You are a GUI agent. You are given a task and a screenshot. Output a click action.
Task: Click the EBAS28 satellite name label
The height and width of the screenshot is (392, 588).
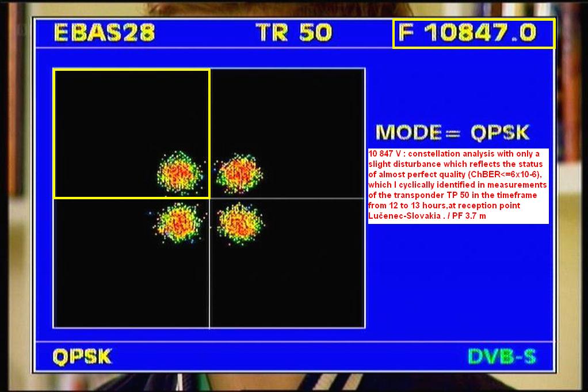coord(104,32)
